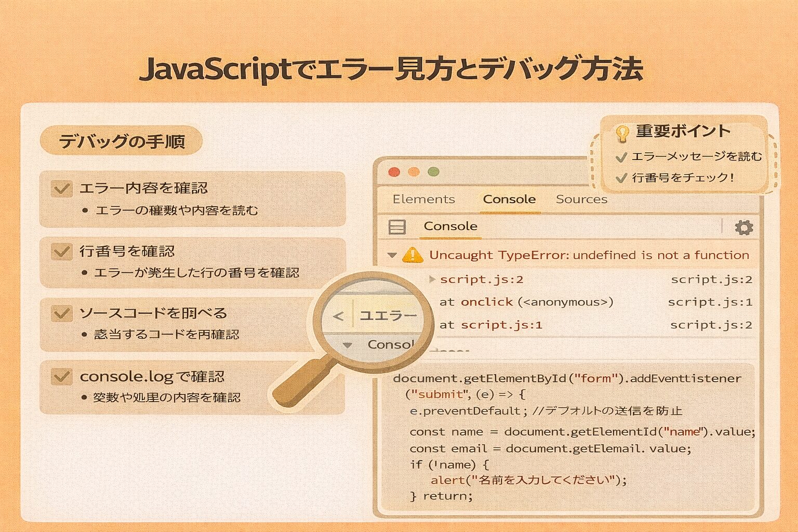Toggle the エラー内容を確認 checkbox
The width and height of the screenshot is (798, 532).
tap(62, 188)
